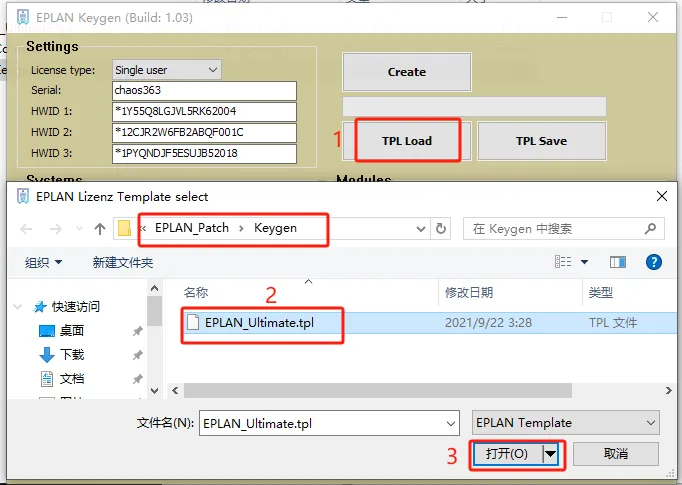Select 快速访问 in navigation pane

(x=67, y=307)
